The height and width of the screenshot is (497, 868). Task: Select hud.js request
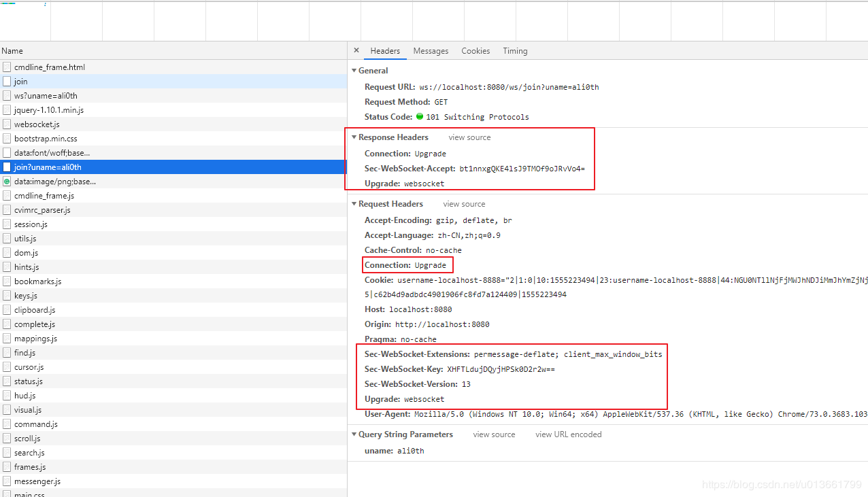point(173,396)
